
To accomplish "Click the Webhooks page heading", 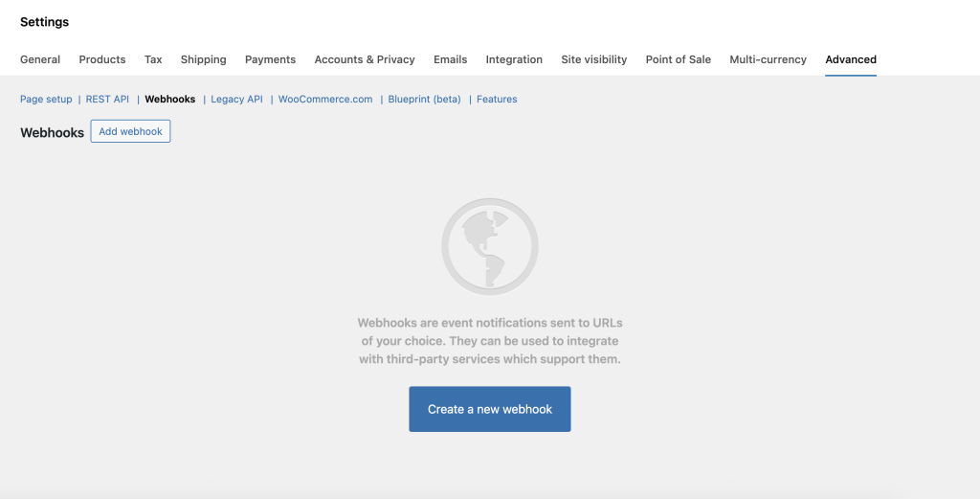I will [52, 132].
